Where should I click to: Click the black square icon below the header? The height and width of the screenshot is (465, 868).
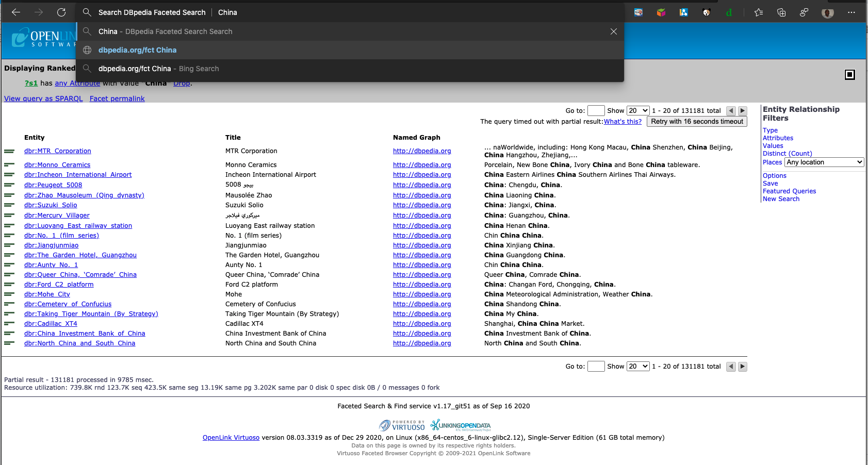click(x=850, y=75)
